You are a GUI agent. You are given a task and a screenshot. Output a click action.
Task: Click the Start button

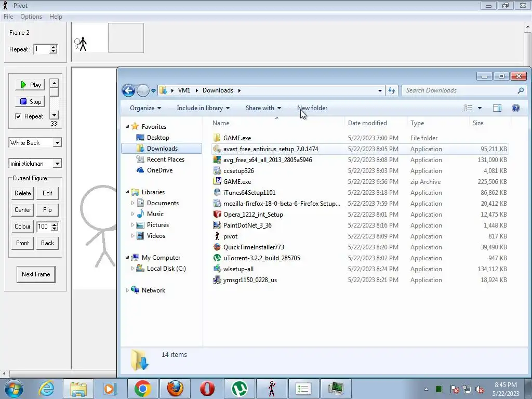pos(14,389)
